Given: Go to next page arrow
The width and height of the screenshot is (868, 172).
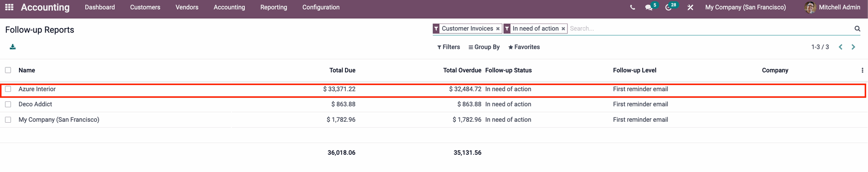Looking at the screenshot, I should coord(853,47).
